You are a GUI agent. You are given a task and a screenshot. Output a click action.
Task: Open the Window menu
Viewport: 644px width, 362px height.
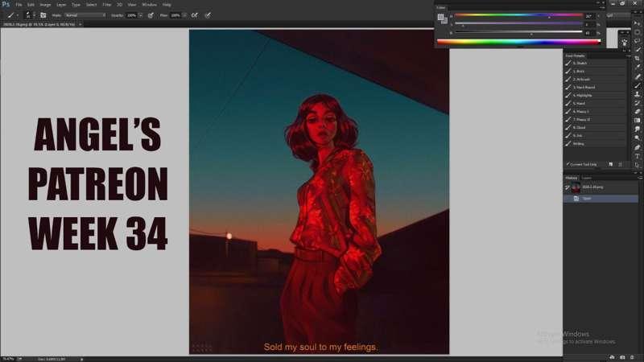[149, 5]
